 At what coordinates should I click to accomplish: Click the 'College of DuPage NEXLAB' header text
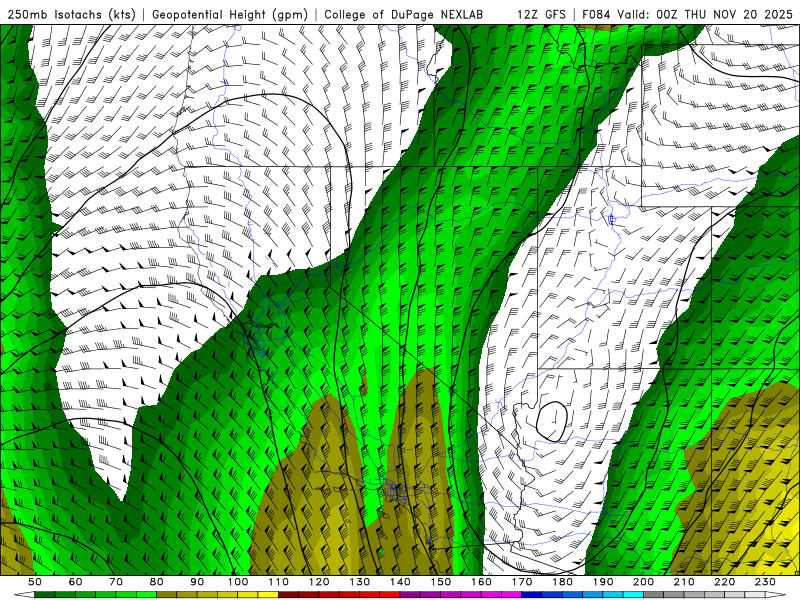[x=404, y=14]
